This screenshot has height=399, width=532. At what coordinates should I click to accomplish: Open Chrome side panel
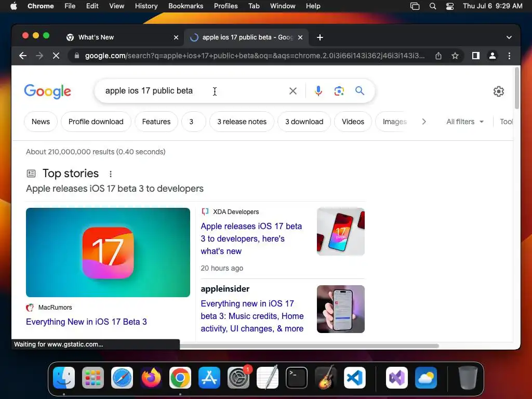click(x=476, y=56)
